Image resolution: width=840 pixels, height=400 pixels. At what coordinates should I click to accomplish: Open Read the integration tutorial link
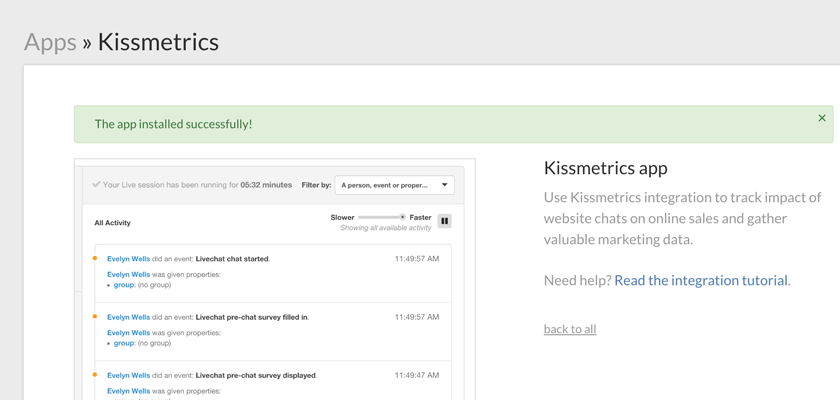pyautogui.click(x=701, y=281)
